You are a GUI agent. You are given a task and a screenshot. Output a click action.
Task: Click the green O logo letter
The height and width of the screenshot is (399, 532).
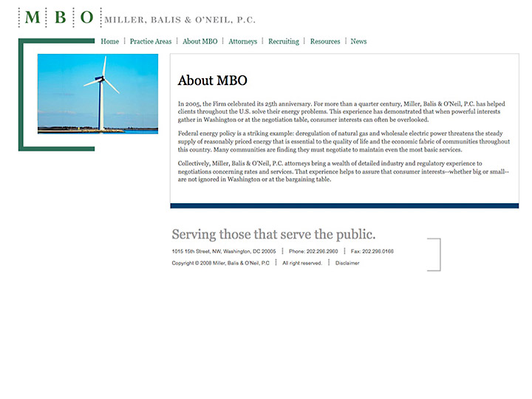tap(86, 18)
